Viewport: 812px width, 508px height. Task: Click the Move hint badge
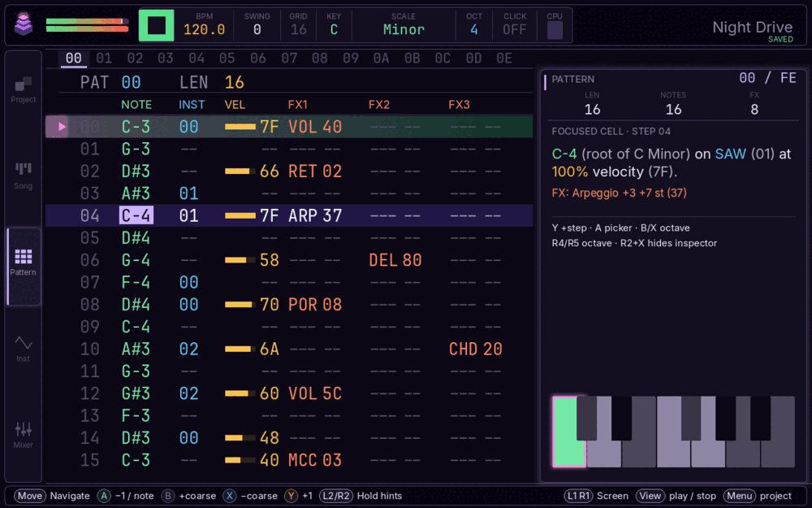(x=29, y=496)
